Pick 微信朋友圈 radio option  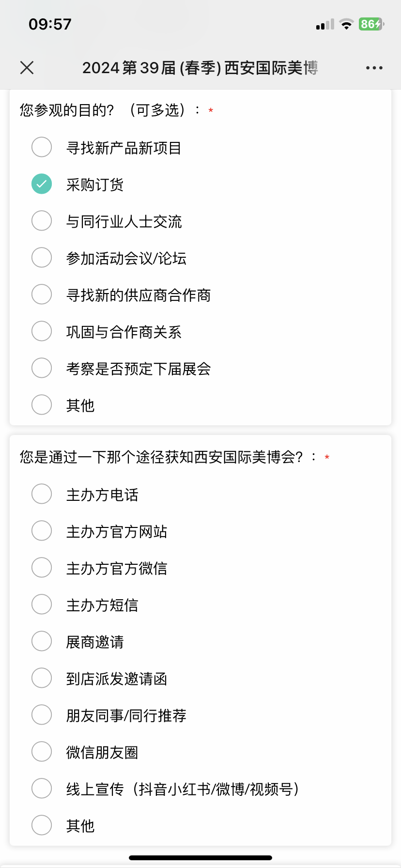[42, 752]
